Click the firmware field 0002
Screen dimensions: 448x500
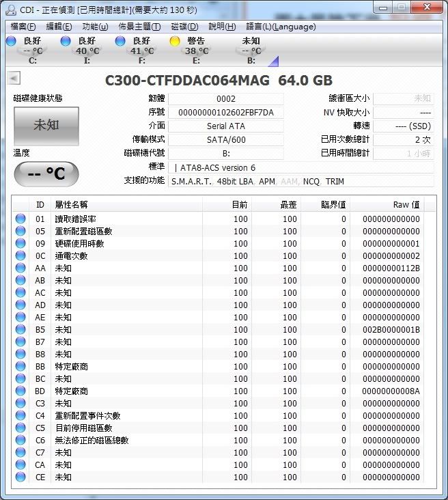coord(226,99)
